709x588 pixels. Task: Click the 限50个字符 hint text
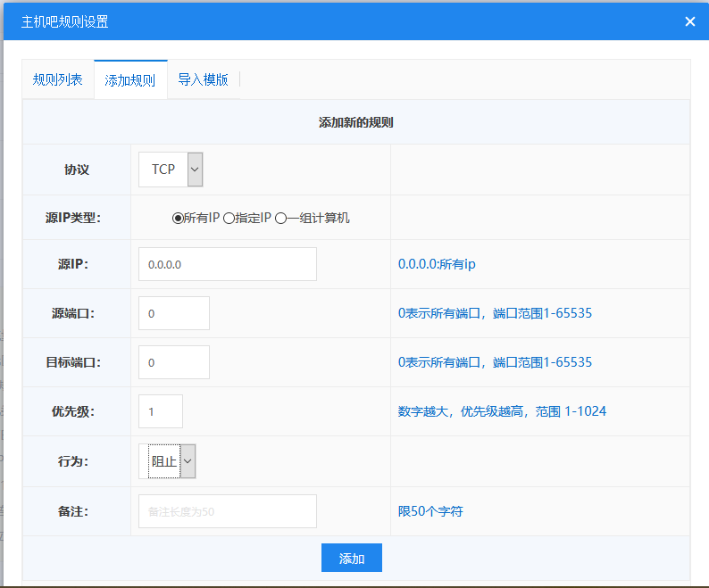[430, 511]
